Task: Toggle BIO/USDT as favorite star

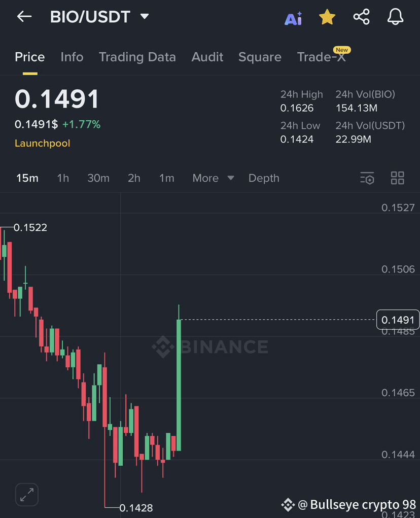Action: tap(327, 16)
